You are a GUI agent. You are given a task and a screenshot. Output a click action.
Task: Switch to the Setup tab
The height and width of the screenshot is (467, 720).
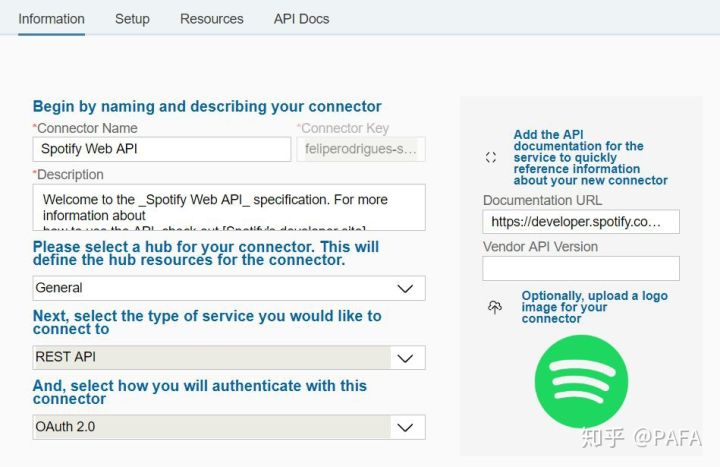132,19
